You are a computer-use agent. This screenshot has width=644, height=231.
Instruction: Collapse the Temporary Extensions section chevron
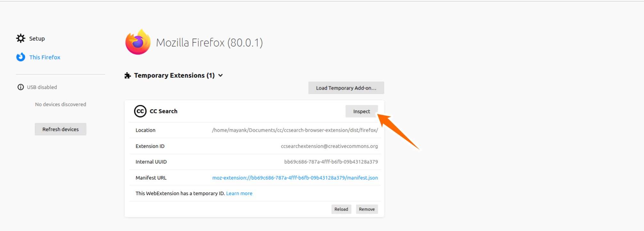pos(220,76)
